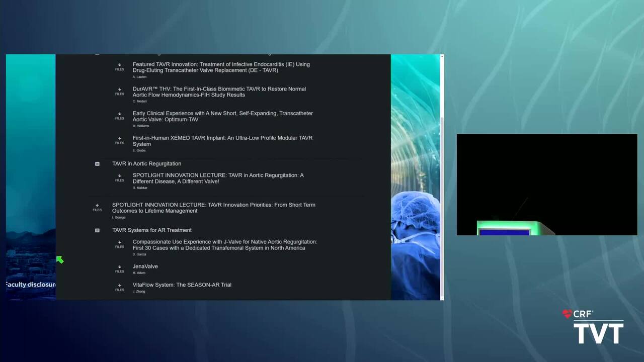Collapse the TAVR Systems for AR Treatment section
Image resolution: width=644 pixels, height=362 pixels.
tap(97, 230)
